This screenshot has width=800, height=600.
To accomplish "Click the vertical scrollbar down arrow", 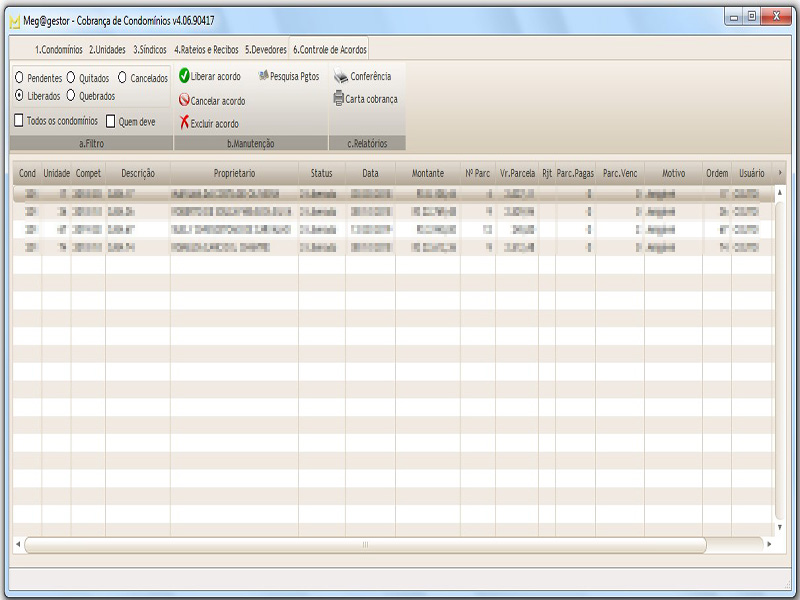I will (780, 526).
